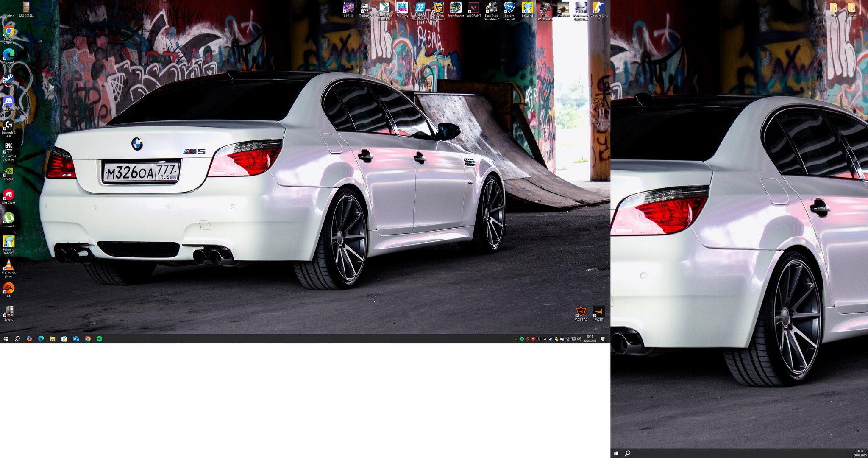This screenshot has width=868, height=458.
Task: Open File Explorer from the taskbar
Action: pos(53,339)
